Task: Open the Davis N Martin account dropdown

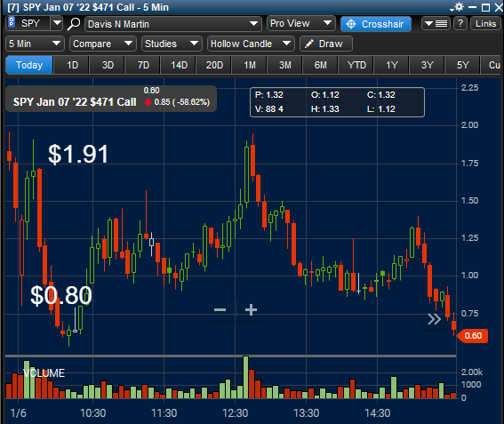Action: click(x=173, y=24)
